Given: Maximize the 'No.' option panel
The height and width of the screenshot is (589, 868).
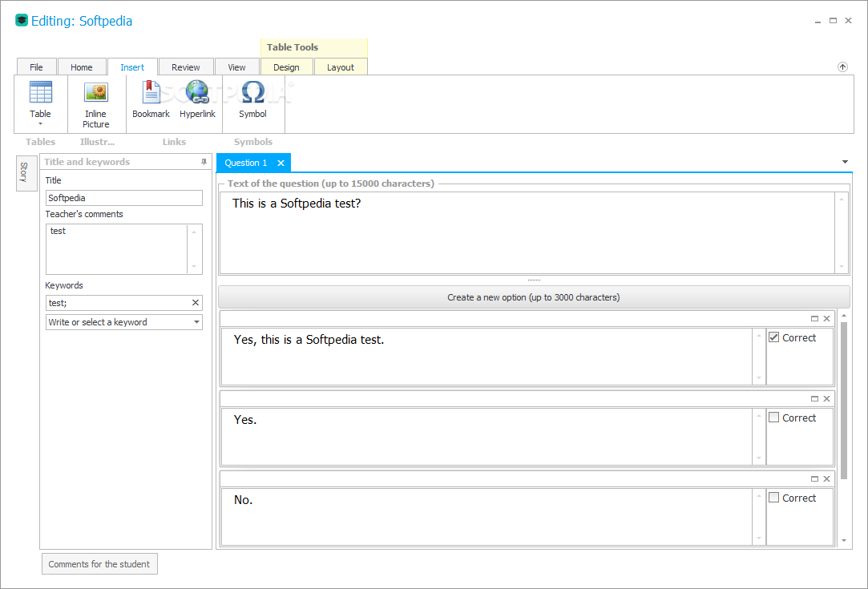Looking at the screenshot, I should [x=814, y=479].
